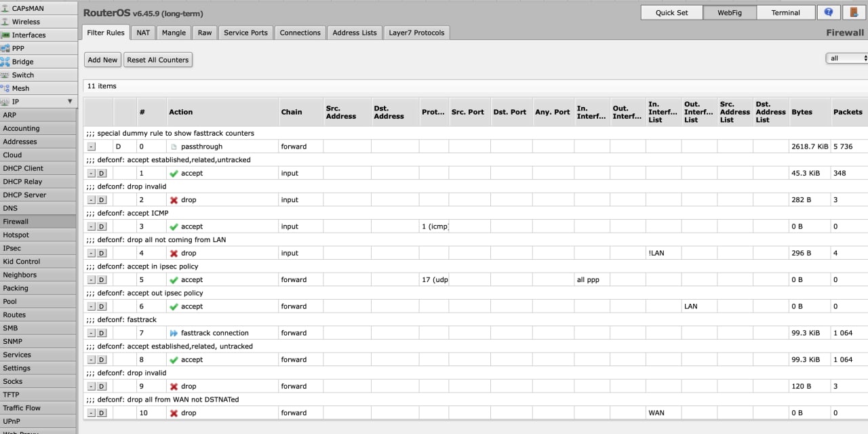The image size is (868, 434).
Task: Switch to the Mangle tab
Action: [x=174, y=33]
